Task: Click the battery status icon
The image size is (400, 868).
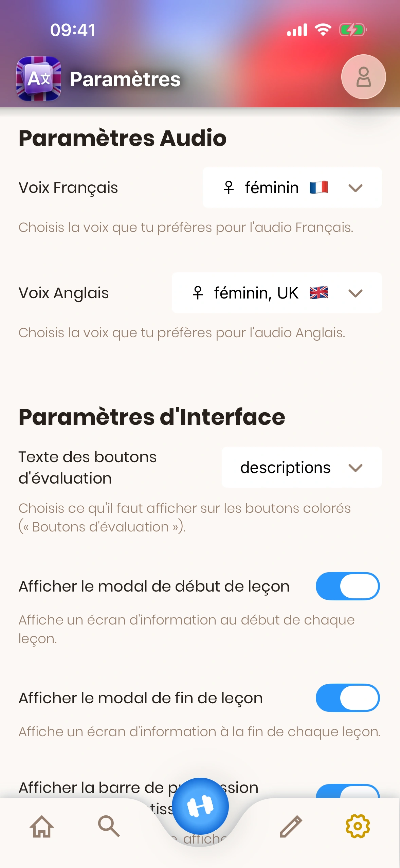Action: [x=353, y=30]
